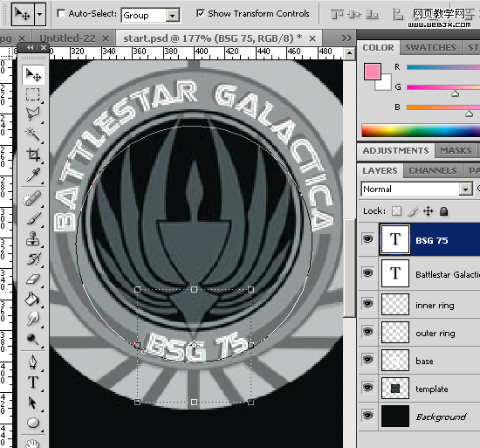The height and width of the screenshot is (448, 480).
Task: Uncheck Show Transform Controls
Action: pos(200,13)
